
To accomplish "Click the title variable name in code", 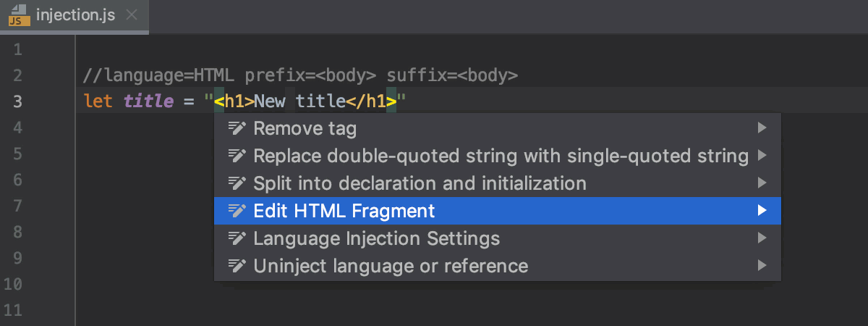I will pos(143,101).
